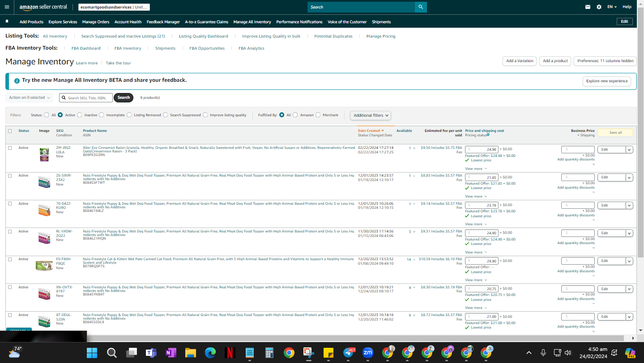Screen dimensions: 644x363
Task: Select the All status radio button
Action: click(47, 115)
